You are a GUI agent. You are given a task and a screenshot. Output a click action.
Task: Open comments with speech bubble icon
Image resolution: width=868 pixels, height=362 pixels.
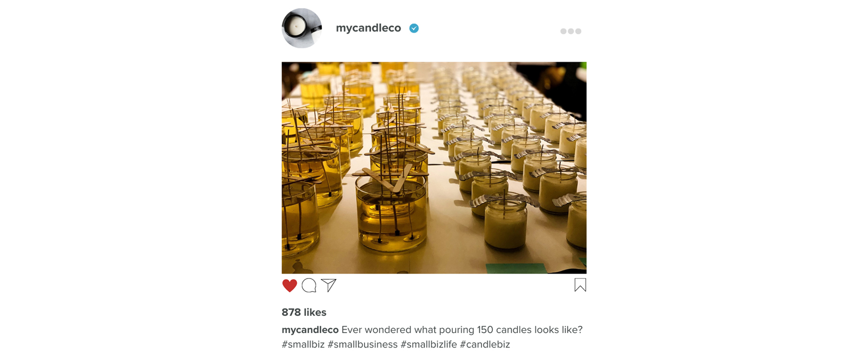pyautogui.click(x=309, y=286)
